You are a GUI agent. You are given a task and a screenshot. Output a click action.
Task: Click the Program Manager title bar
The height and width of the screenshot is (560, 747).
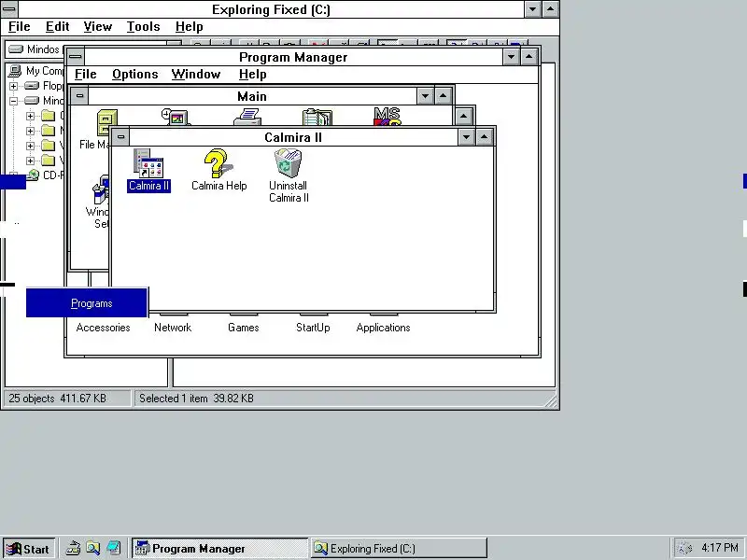coord(293,57)
